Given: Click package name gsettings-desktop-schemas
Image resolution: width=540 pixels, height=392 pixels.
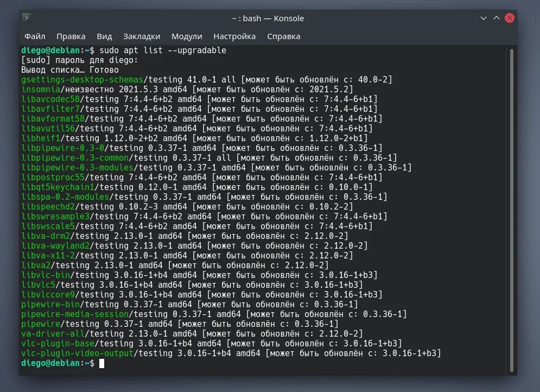Looking at the screenshot, I should click(82, 80).
